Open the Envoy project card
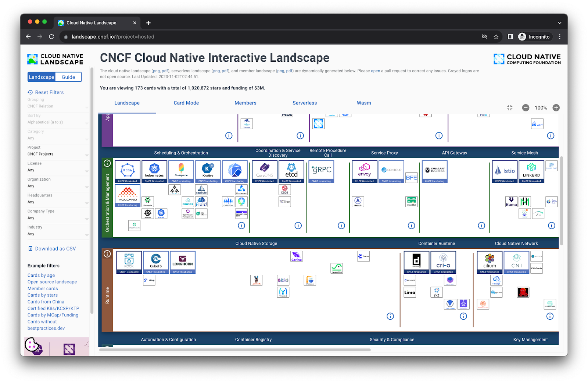This screenshot has width=588, height=383. [365, 171]
